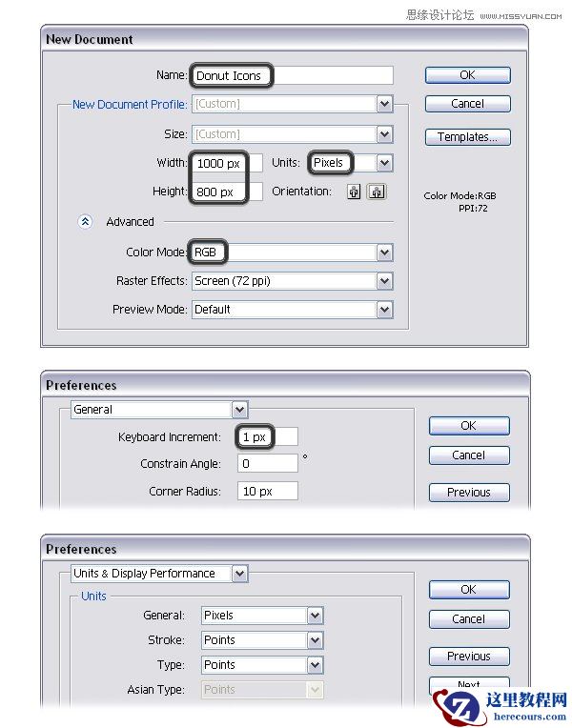Open the Preview Mode dropdown
Screen dimensions: 572x728
pyautogui.click(x=384, y=310)
